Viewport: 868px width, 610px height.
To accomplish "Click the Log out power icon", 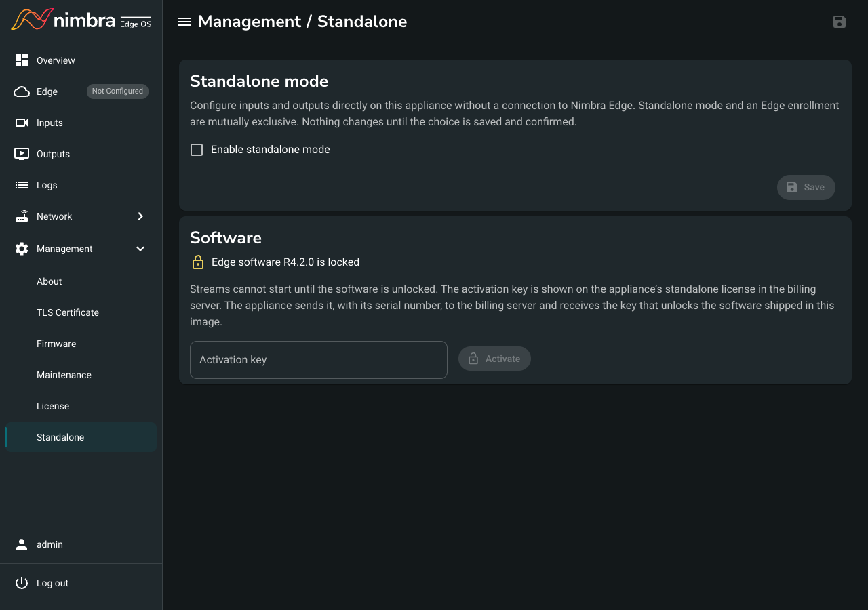I will [x=22, y=583].
